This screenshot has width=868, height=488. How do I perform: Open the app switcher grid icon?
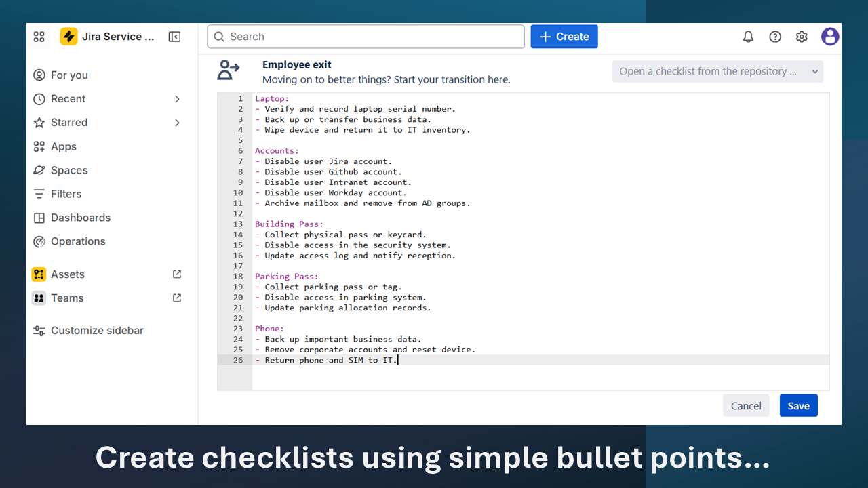(x=39, y=37)
